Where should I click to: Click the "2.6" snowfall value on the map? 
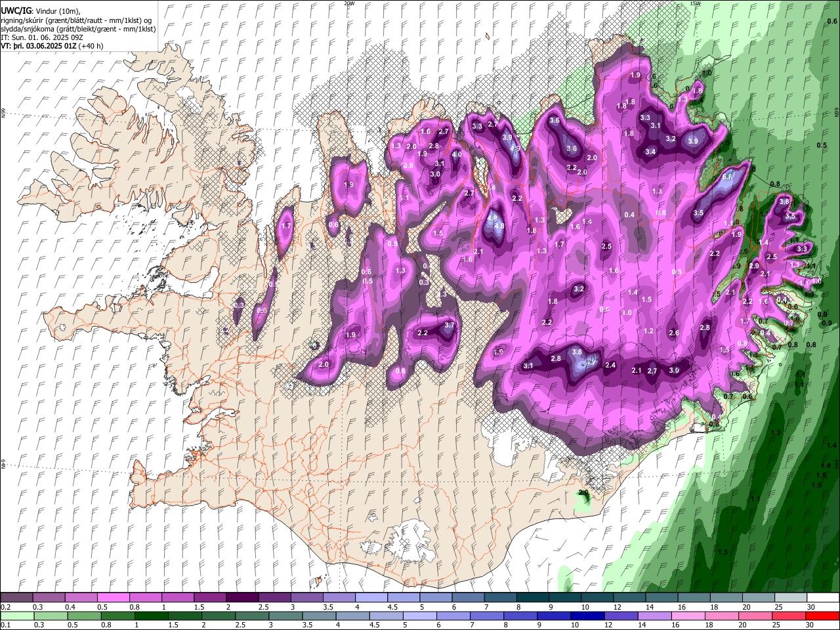click(674, 333)
